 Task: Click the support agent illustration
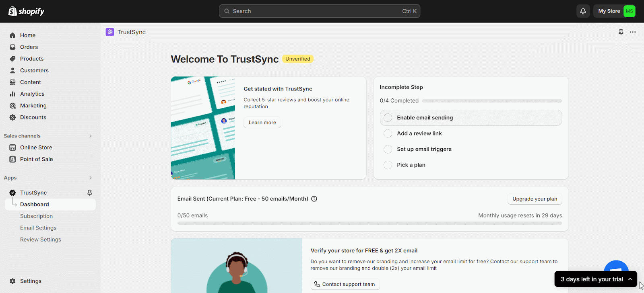(x=237, y=266)
